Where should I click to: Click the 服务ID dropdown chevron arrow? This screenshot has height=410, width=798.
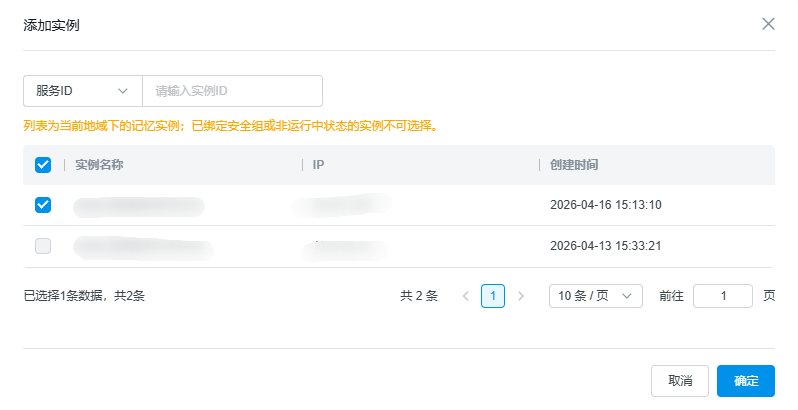pyautogui.click(x=124, y=91)
